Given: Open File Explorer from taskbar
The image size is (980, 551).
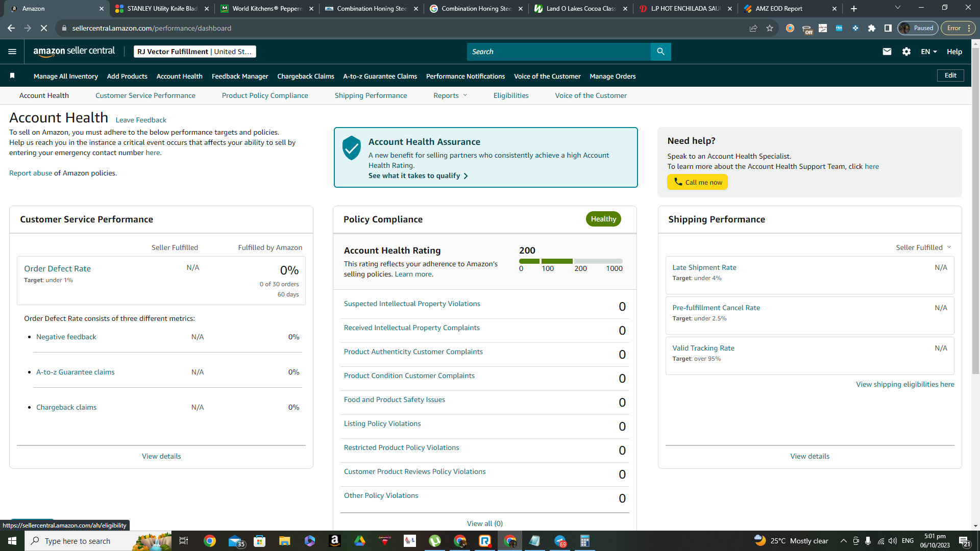Looking at the screenshot, I should (285, 541).
